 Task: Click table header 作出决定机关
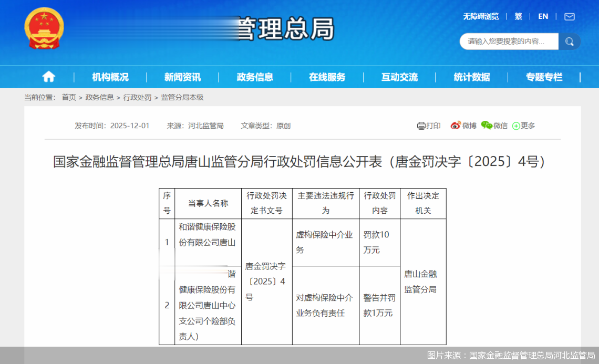423,203
